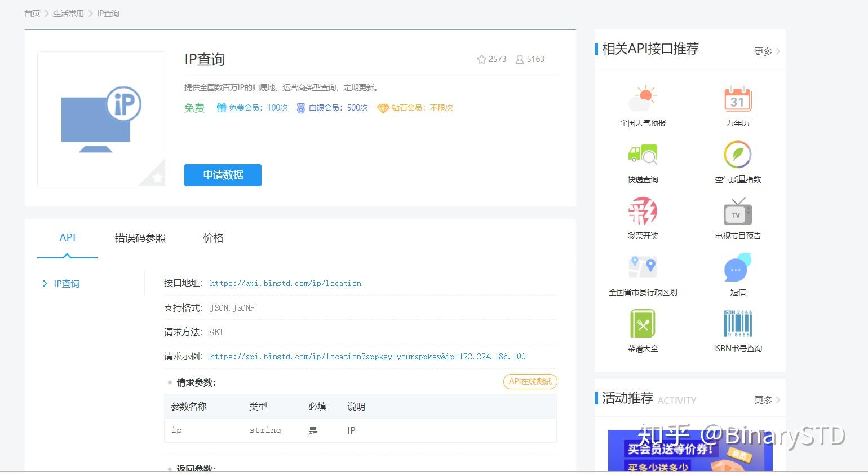Viewport: 868px width, 475px height.
Task: Open the 全国省市县行政区划 districts icon
Action: tap(643, 267)
